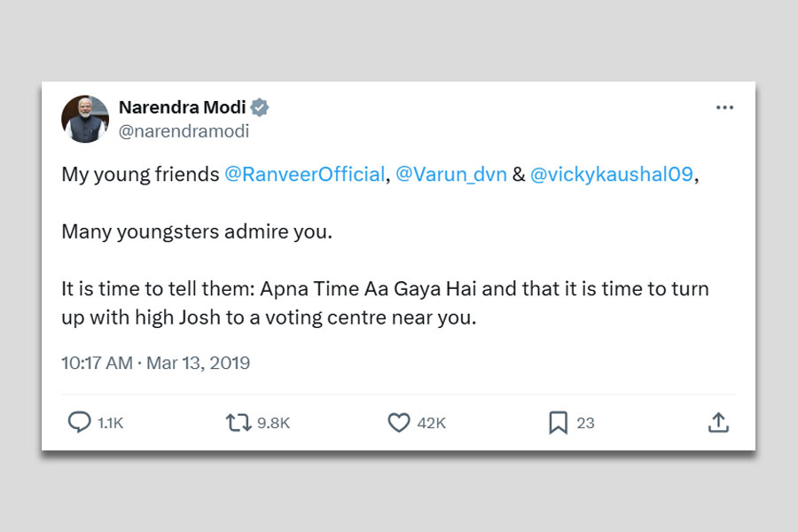Visit the @Varun_dvn mention link

[x=450, y=175]
